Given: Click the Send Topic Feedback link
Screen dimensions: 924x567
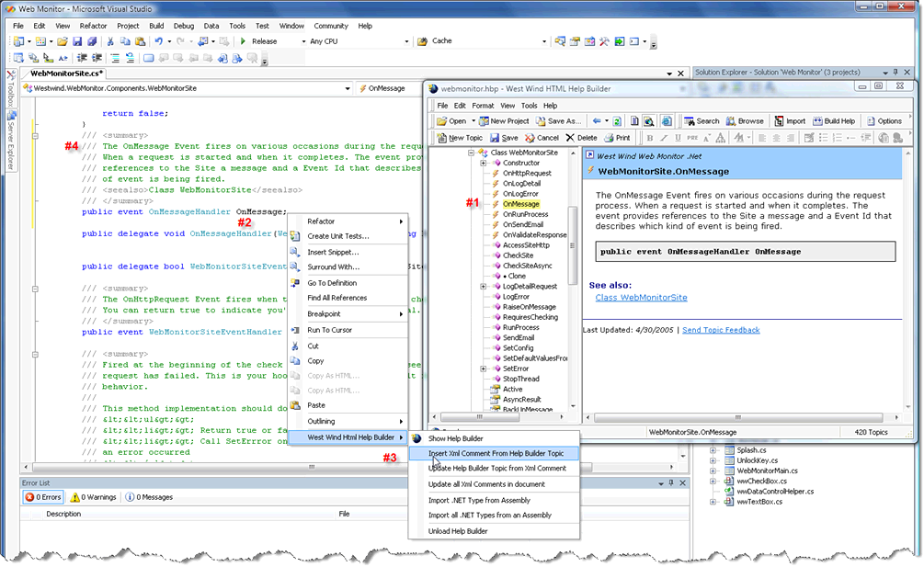Looking at the screenshot, I should click(x=721, y=330).
